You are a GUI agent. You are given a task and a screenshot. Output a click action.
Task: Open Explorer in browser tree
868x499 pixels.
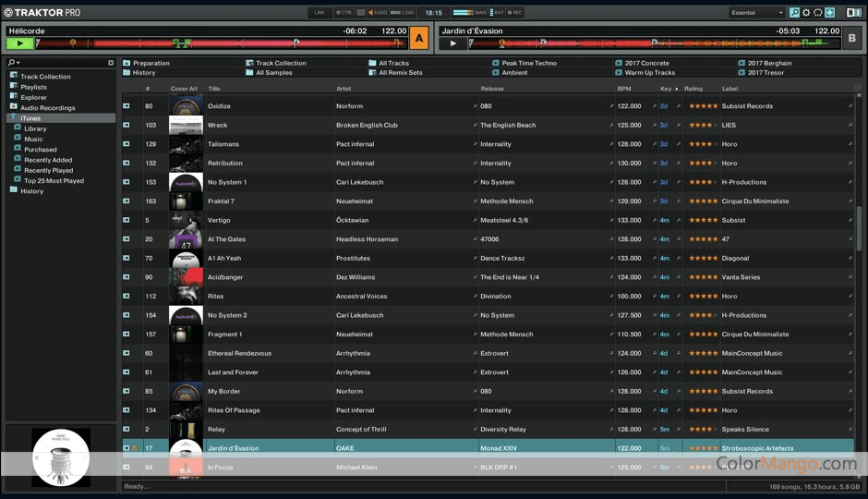pyautogui.click(x=33, y=97)
